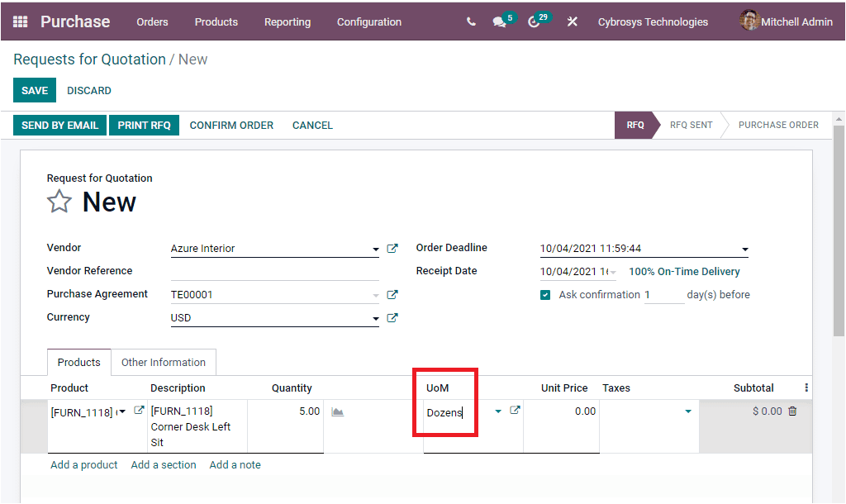846x504 pixels.
Task: Expand the UoM dropdown for Dozens
Action: (498, 410)
